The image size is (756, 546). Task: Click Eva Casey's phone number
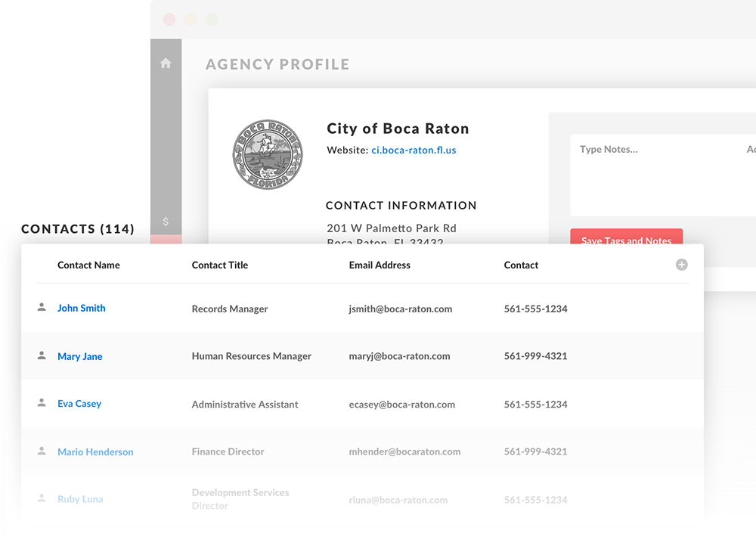click(x=536, y=404)
